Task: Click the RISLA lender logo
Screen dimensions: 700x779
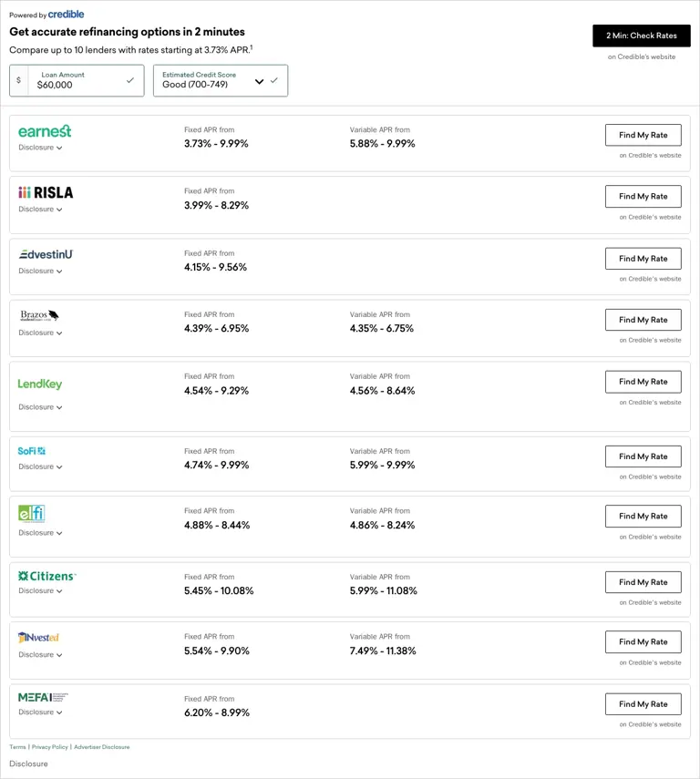Action: (x=46, y=193)
